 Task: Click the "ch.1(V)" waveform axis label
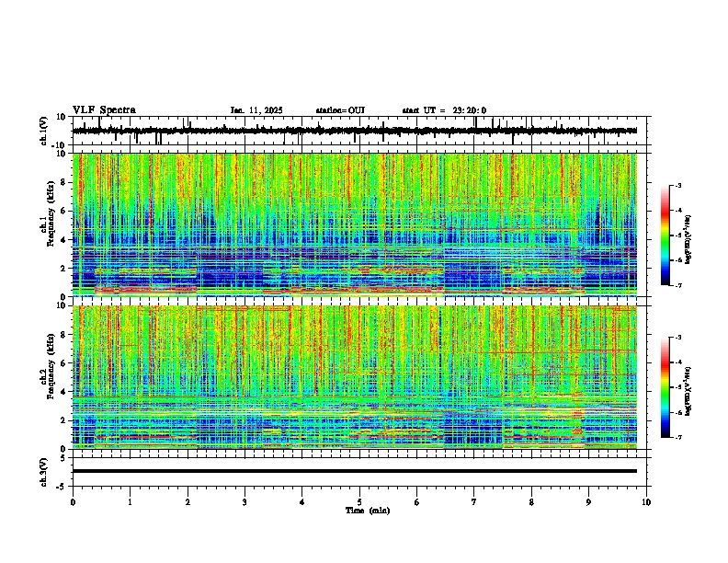point(44,131)
